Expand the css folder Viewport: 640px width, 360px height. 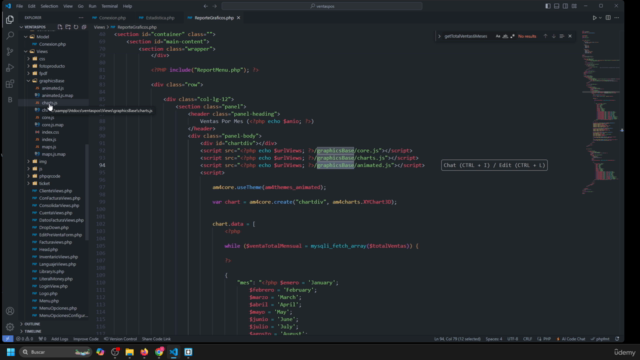pos(42,59)
